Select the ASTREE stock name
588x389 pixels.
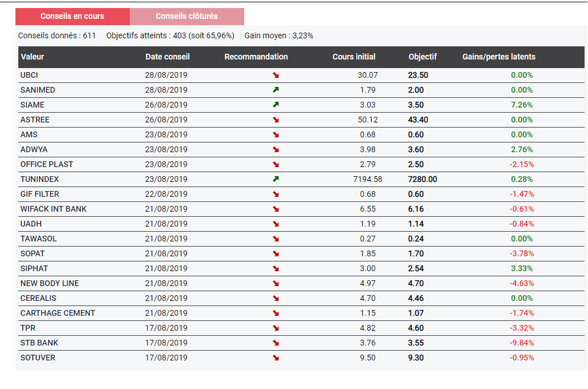(x=35, y=120)
